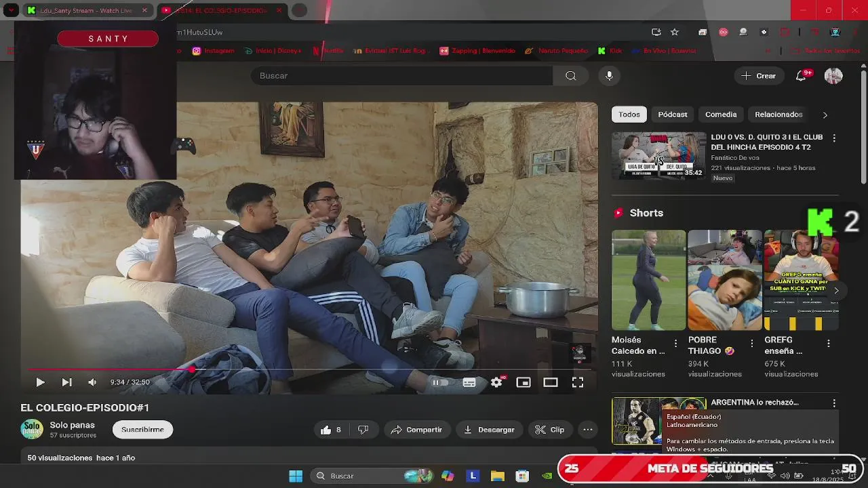Click the red playhead on timeline
868x488 pixels.
(193, 369)
